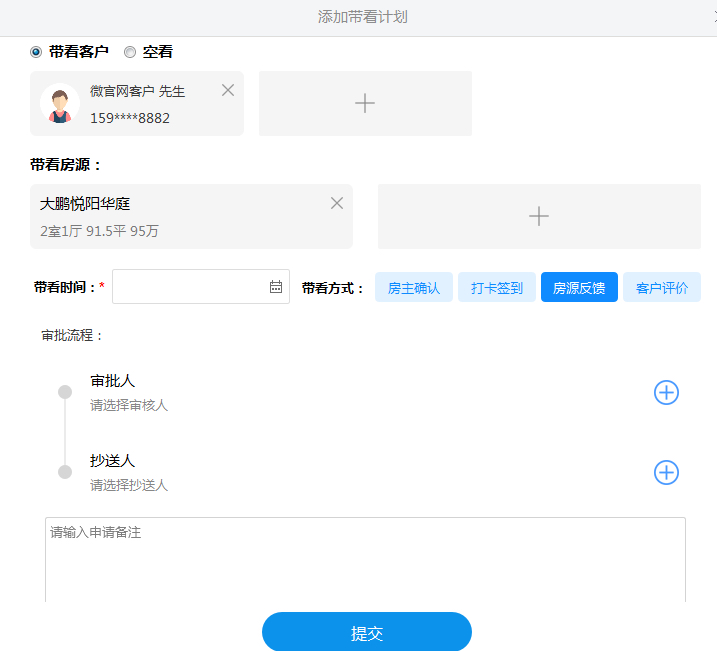Click the 请选择审核人 placeholder text
Viewport: 717px width, 651px height.
129,405
